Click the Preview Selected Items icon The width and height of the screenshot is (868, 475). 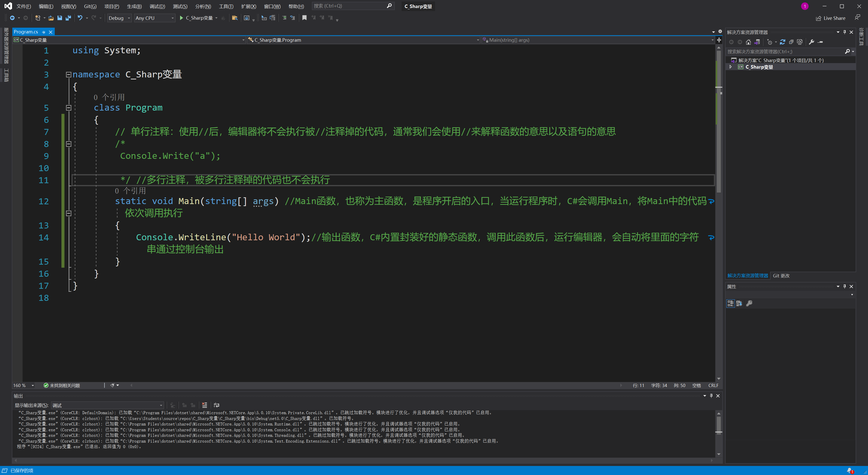tap(821, 42)
